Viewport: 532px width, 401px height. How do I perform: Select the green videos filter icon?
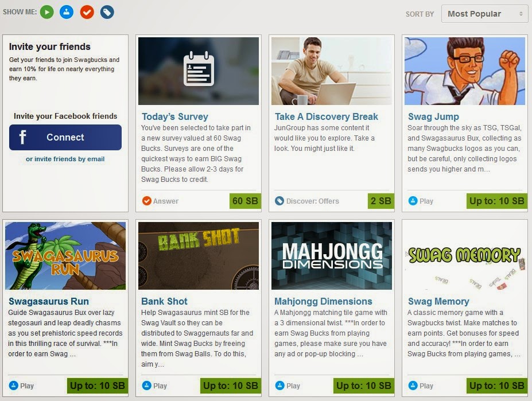(x=46, y=11)
